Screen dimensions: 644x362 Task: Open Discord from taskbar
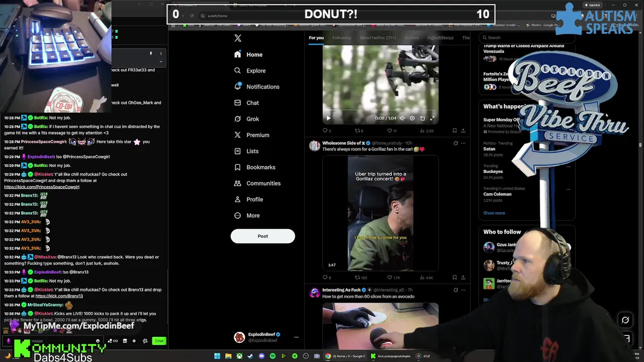262,356
